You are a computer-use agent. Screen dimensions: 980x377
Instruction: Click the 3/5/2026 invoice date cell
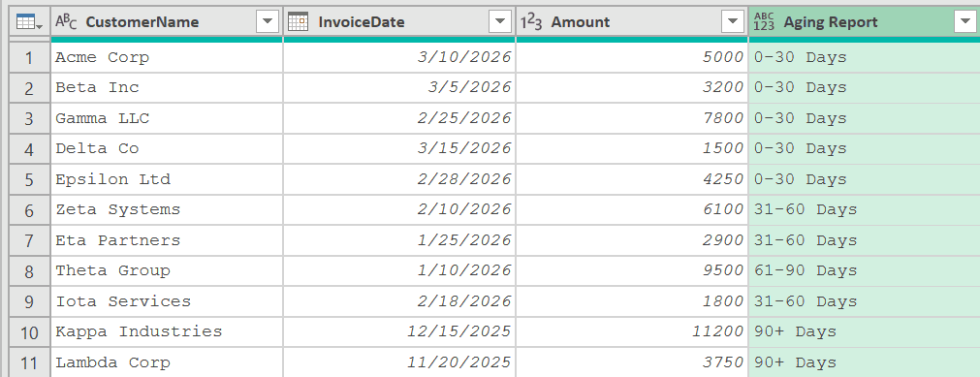click(399, 87)
